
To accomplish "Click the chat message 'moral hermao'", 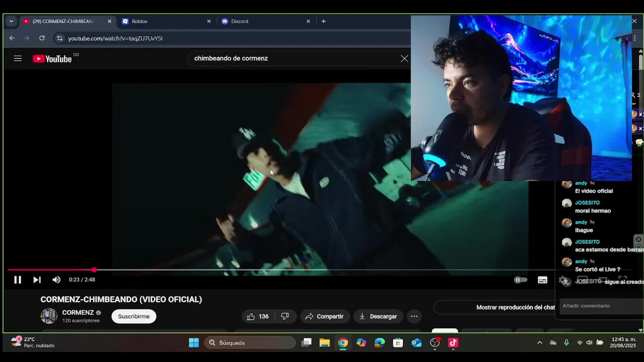I will coord(593,211).
